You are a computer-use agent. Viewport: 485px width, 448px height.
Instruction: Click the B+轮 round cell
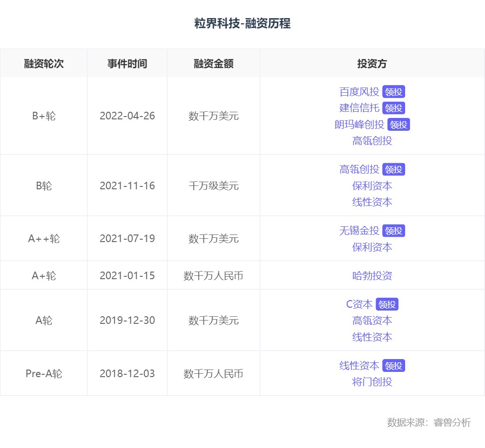coord(44,116)
